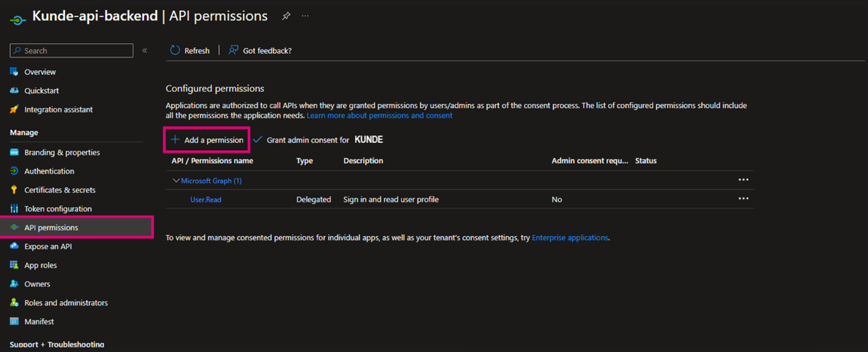Open Learn more about permissions and consent

point(379,116)
